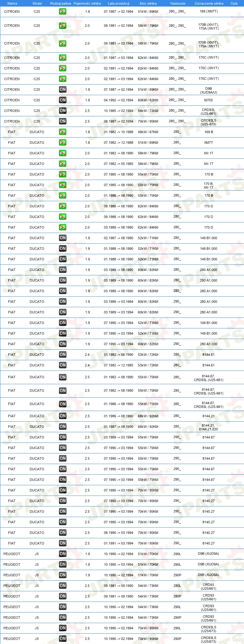Click petrol icon in Citroen C25 1.8 row
Viewport: 244px width, 644px height.
pyautogui.click(x=62, y=12)
